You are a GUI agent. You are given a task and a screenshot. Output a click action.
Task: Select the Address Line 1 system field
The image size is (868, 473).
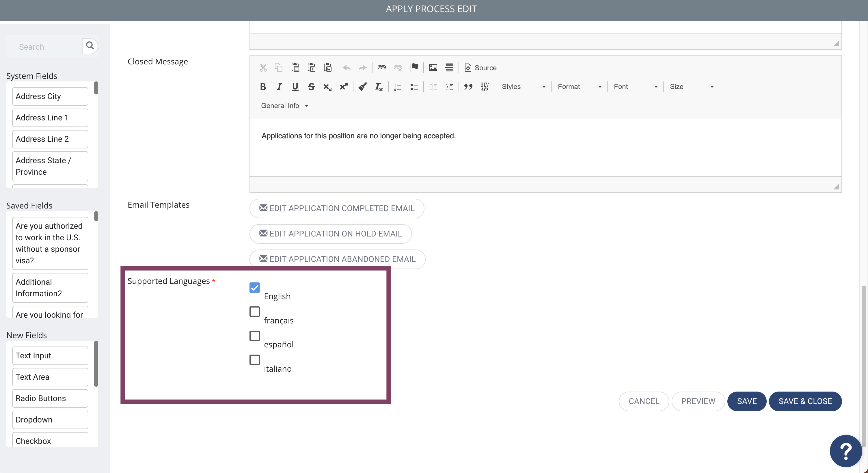(50, 118)
